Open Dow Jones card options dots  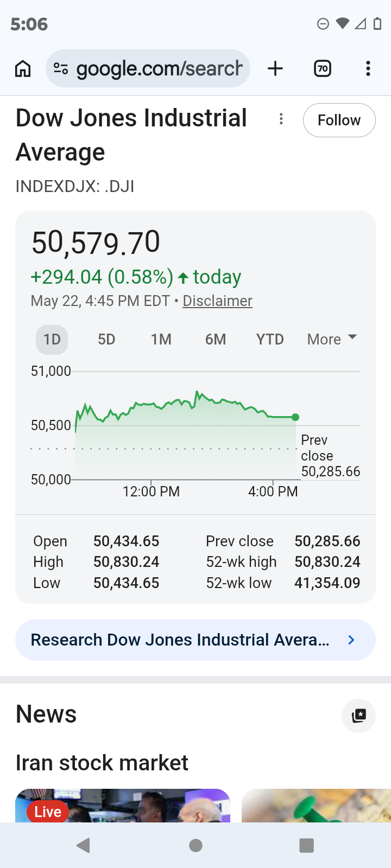click(281, 119)
